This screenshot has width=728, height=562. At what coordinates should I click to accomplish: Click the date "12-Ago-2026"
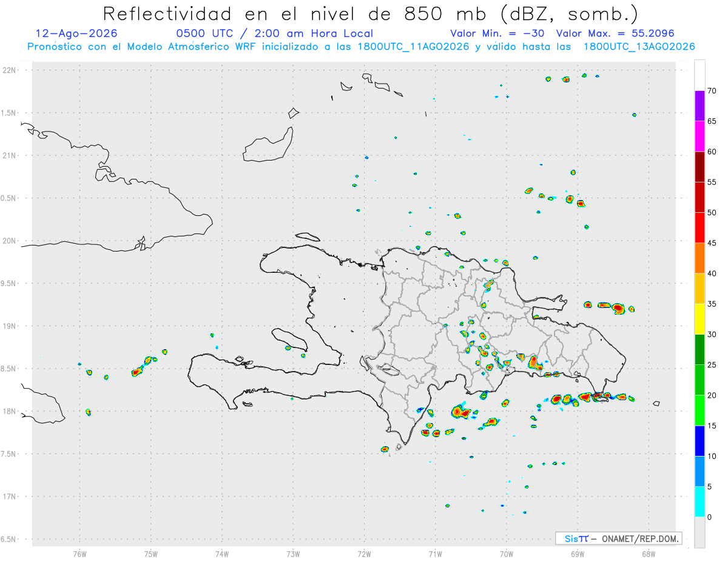click(76, 33)
